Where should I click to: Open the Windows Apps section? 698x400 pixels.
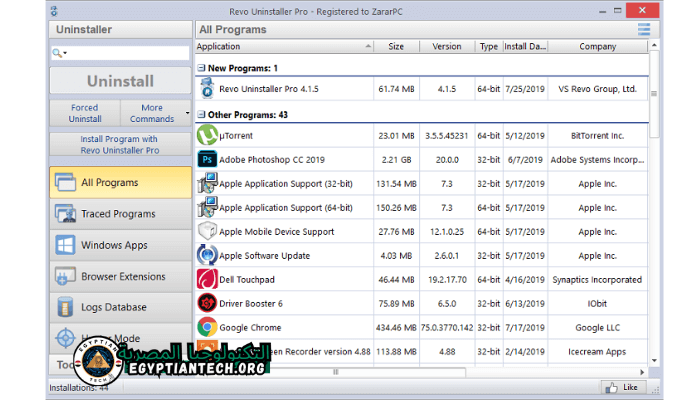pos(121,245)
